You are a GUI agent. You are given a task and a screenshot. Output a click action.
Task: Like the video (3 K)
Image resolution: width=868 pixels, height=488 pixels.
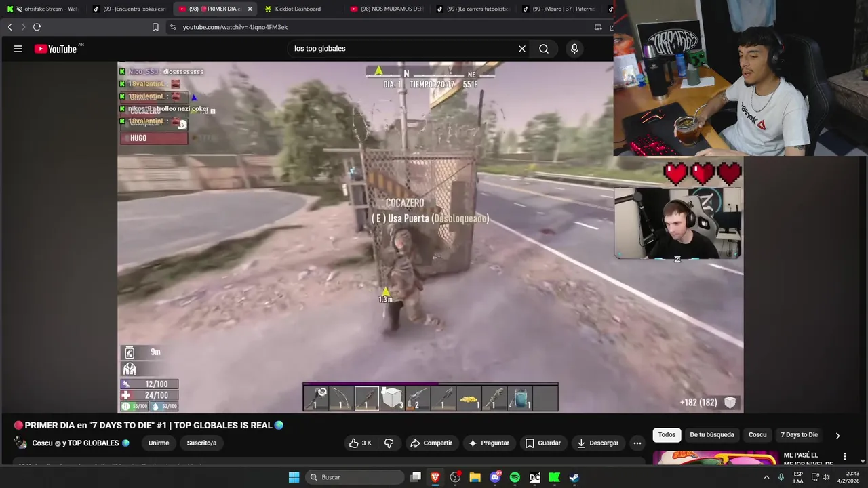(x=361, y=443)
